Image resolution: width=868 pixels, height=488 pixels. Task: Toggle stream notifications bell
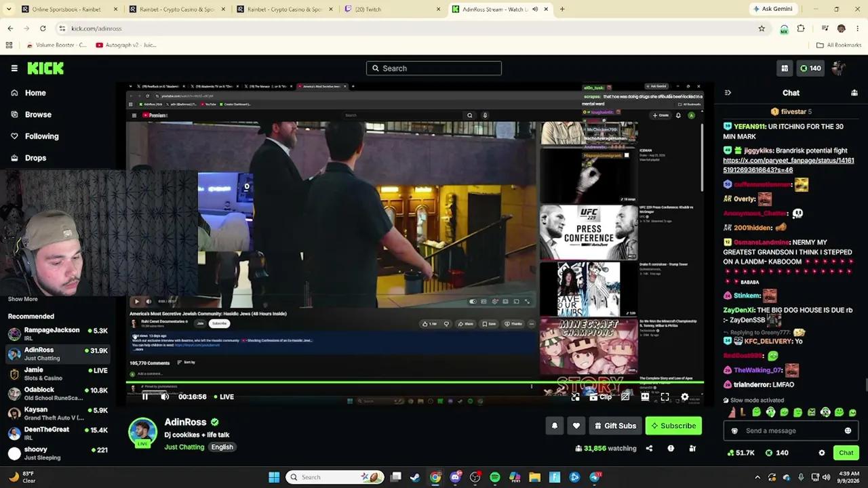point(554,426)
